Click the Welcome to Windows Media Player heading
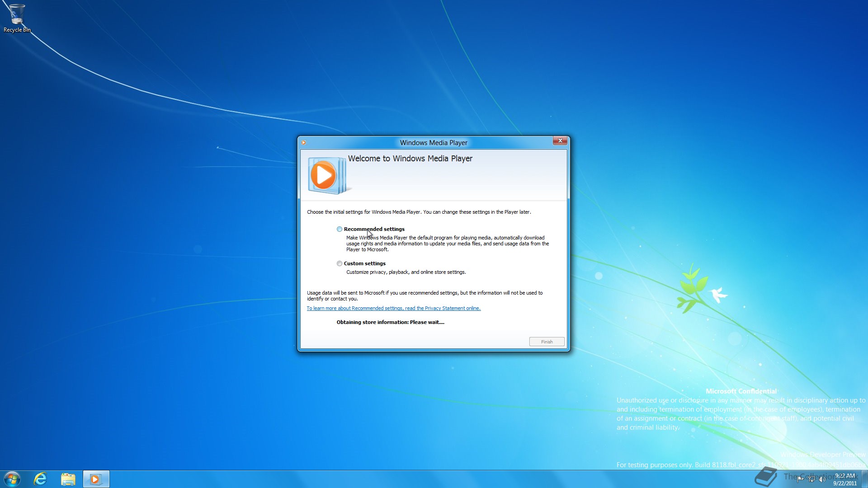The height and width of the screenshot is (488, 868). (x=410, y=159)
